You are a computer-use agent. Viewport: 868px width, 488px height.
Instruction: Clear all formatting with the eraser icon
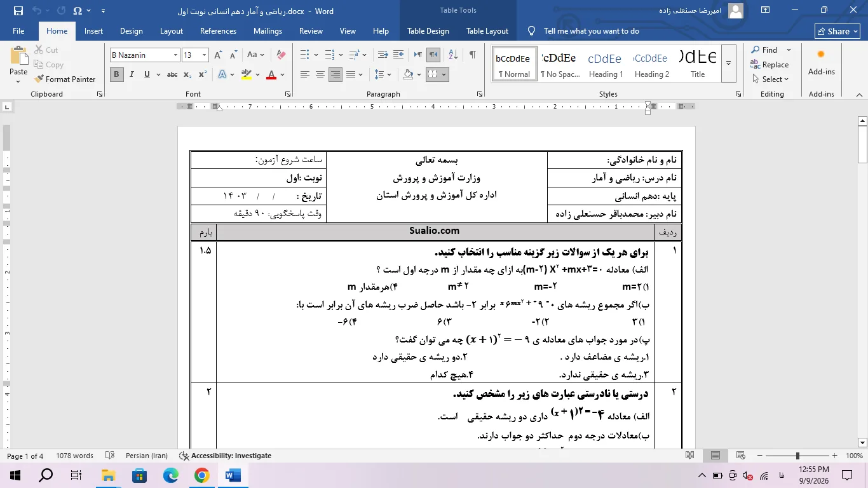click(281, 55)
